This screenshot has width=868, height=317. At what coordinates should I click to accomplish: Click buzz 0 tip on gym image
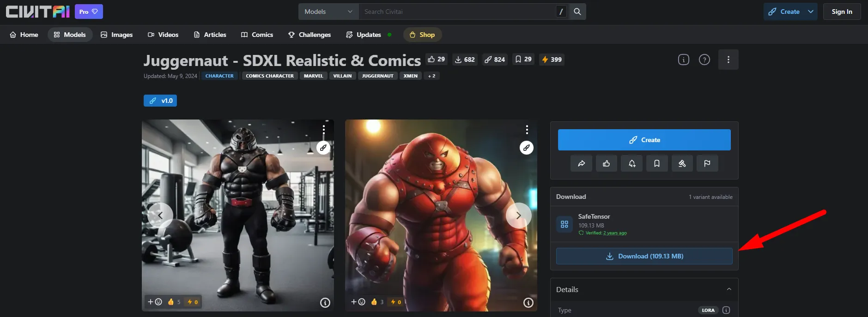coord(193,302)
